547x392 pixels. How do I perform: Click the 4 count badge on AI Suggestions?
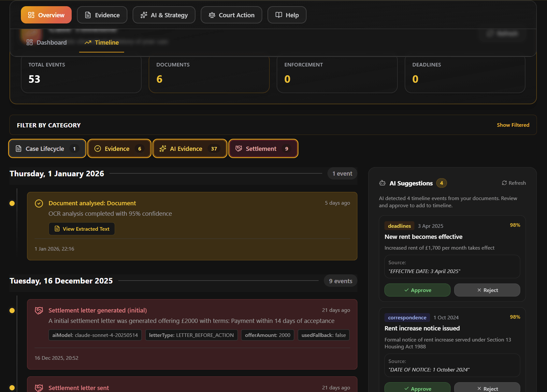tap(441, 183)
